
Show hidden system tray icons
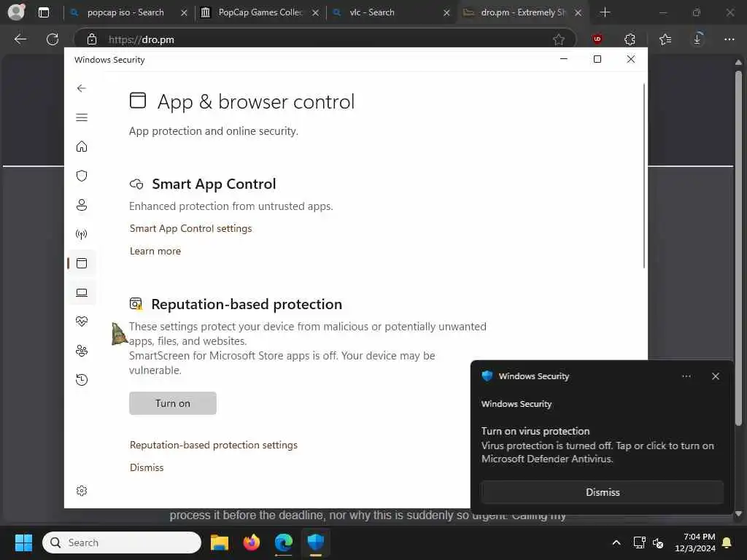[616, 542]
